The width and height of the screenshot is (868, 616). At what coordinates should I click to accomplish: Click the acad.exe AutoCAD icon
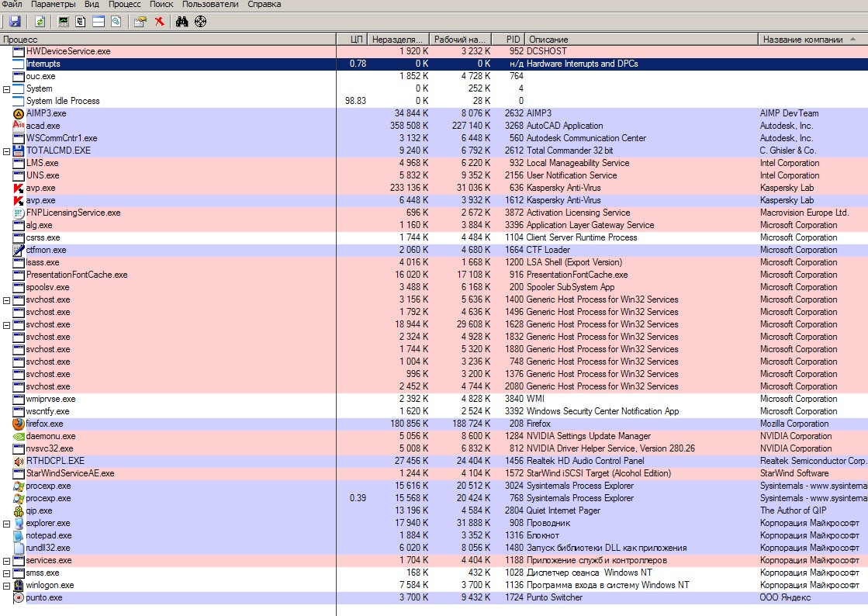tap(19, 126)
